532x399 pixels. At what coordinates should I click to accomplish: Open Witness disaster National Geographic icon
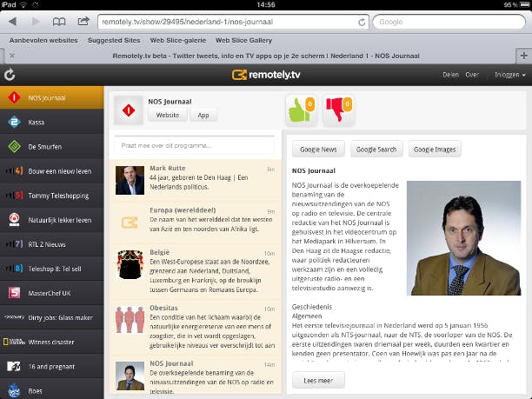point(14,342)
